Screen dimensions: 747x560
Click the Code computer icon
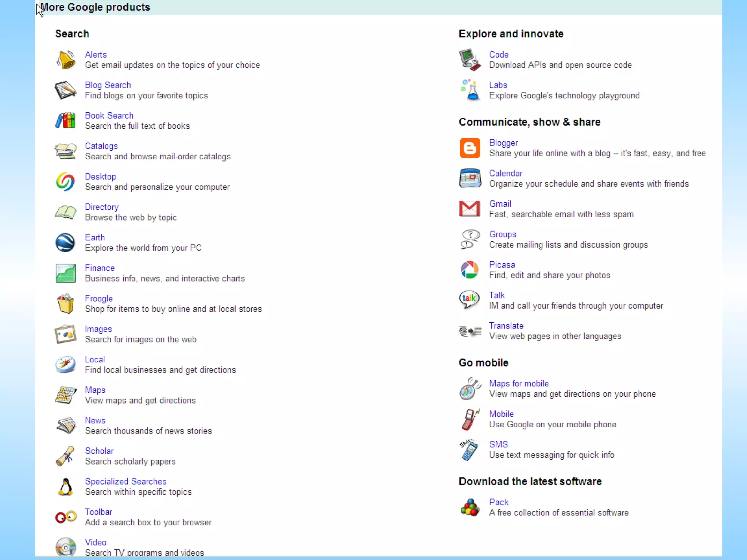pyautogui.click(x=470, y=60)
